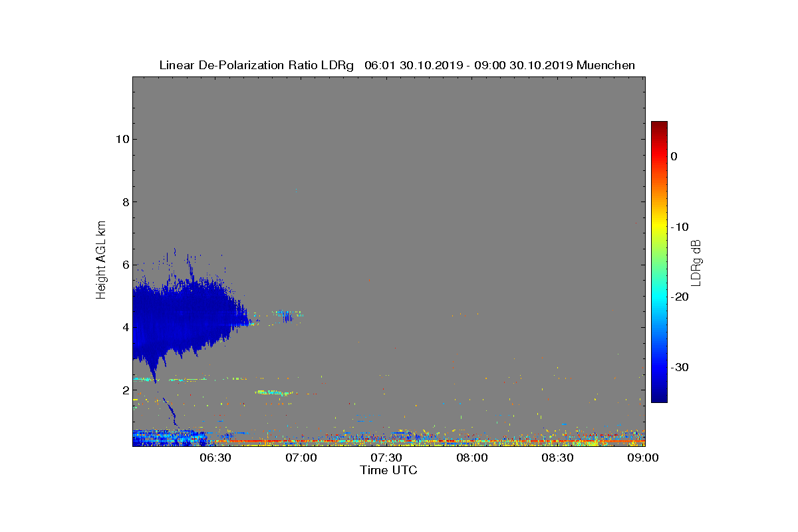The width and height of the screenshot is (798, 532).
Task: Click the colorbar tick label 0
Action: coord(674,156)
